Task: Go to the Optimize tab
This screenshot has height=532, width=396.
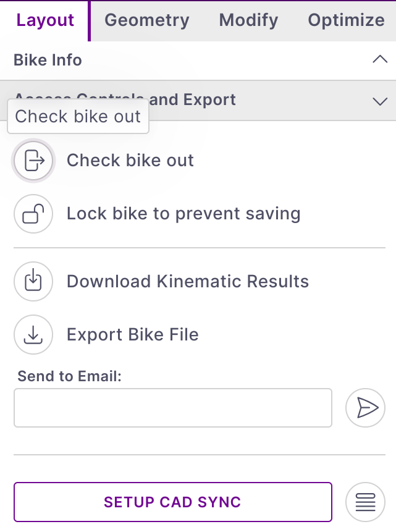Action: pyautogui.click(x=346, y=20)
